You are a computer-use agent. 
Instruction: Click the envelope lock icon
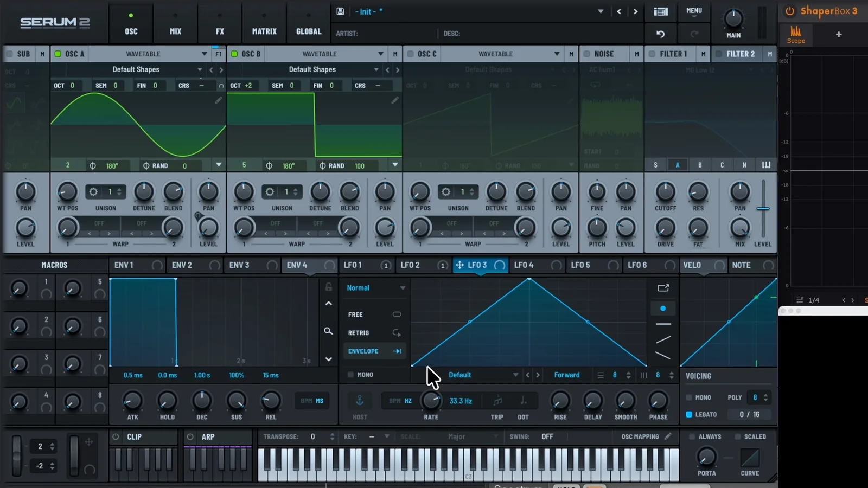(328, 287)
